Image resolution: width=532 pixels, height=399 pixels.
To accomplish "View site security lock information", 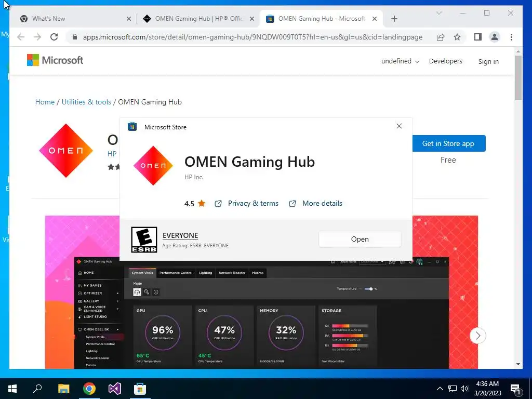I will 75,37.
